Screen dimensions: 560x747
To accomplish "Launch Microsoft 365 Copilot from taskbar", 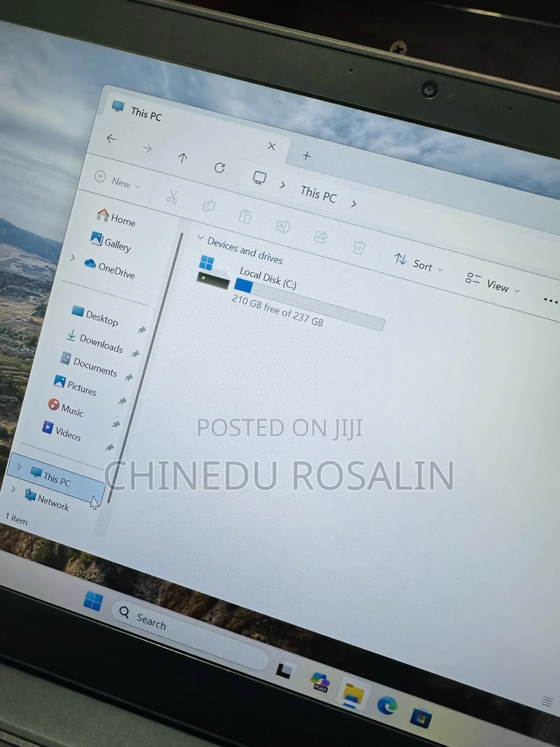I will click(x=320, y=682).
